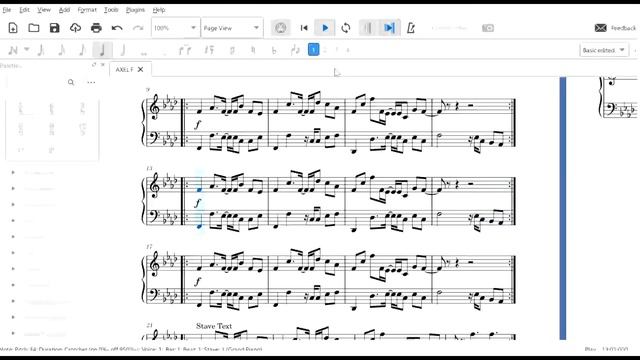Screen dimensions: 640x360
Task: Open the 100% zoom dropdown
Action: [176, 28]
